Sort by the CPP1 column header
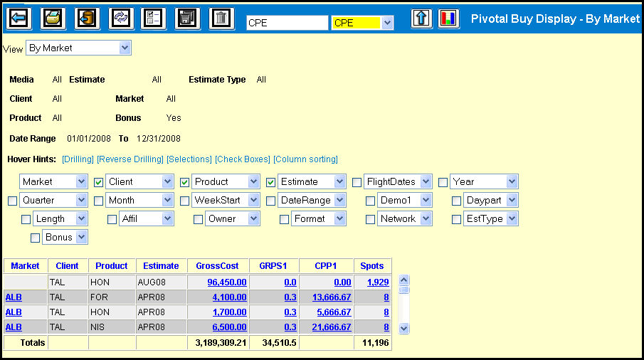Viewport: 644px width, 360px height. pos(326,265)
